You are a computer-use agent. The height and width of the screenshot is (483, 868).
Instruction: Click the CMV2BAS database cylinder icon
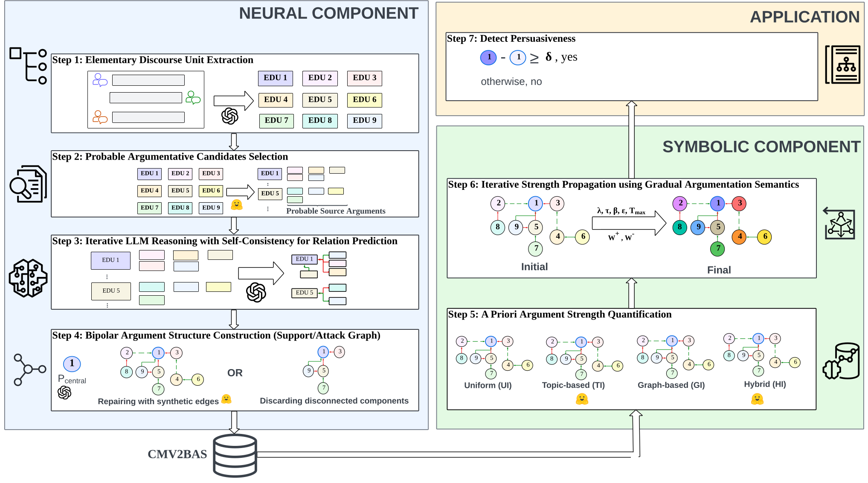pyautogui.click(x=235, y=455)
